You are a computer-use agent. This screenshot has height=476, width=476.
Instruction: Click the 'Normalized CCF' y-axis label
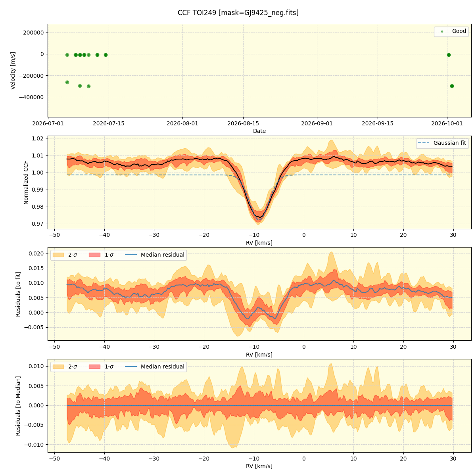26,182
